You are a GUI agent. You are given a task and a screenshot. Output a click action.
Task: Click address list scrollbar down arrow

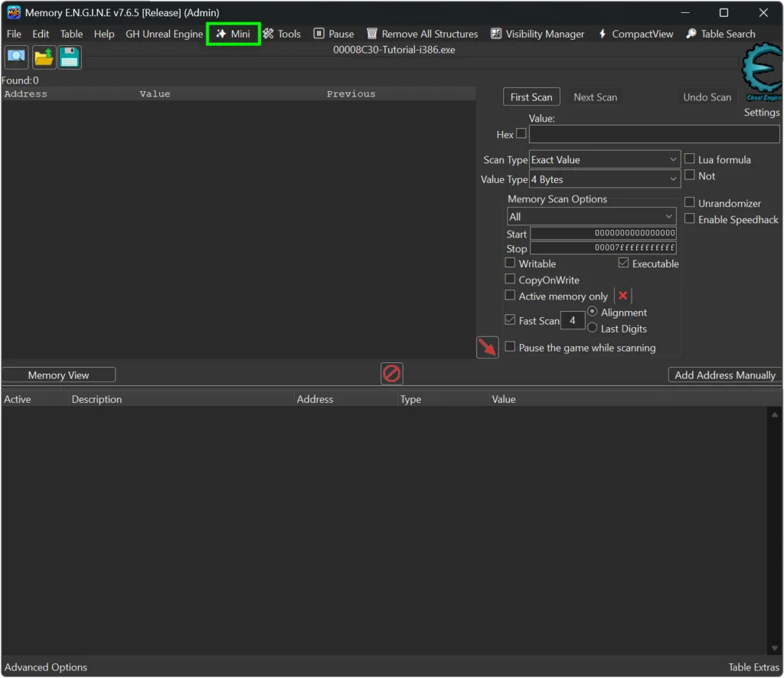click(775, 648)
